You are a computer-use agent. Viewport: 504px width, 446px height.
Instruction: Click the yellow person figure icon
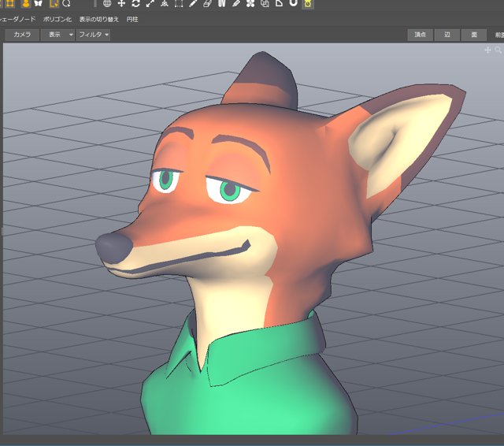(26, 3)
